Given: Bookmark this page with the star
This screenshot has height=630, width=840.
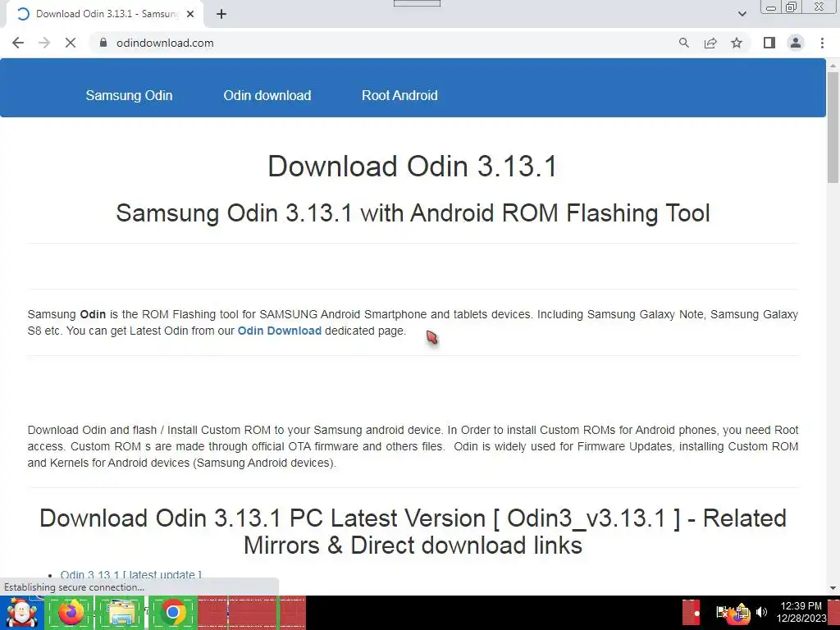Looking at the screenshot, I should (737, 43).
